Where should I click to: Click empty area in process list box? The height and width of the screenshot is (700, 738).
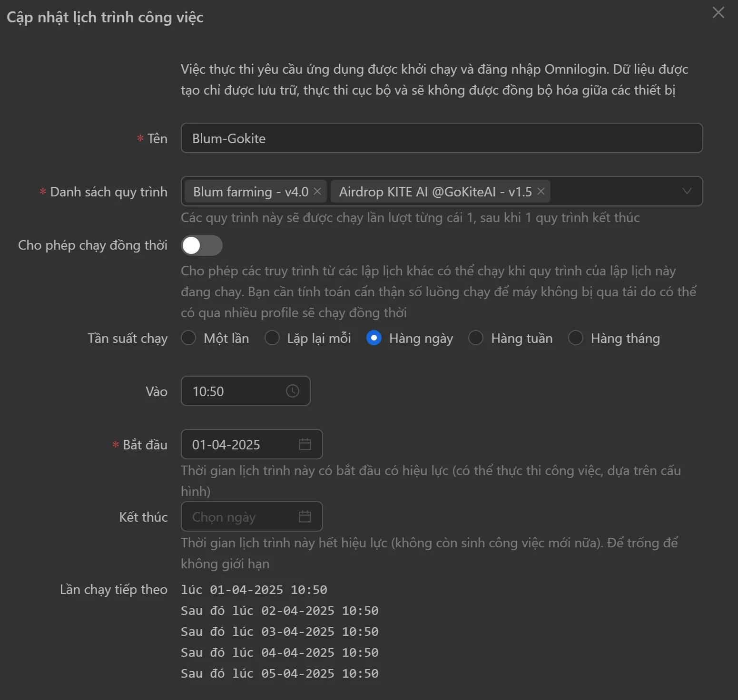pos(614,191)
